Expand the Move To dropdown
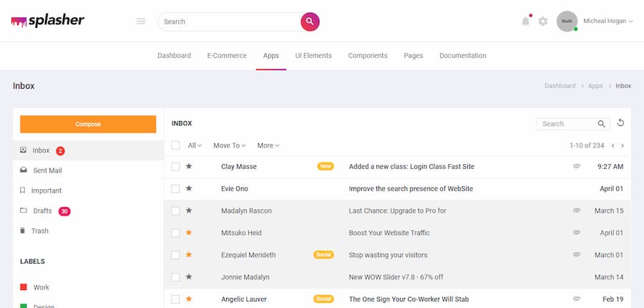The height and width of the screenshot is (308, 644). (230, 145)
